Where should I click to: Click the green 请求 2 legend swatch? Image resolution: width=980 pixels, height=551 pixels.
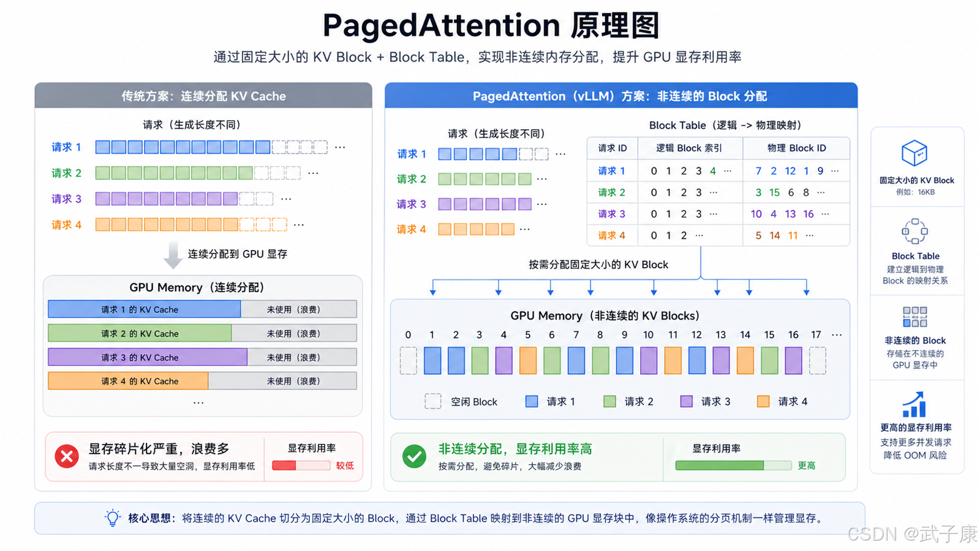[609, 402]
